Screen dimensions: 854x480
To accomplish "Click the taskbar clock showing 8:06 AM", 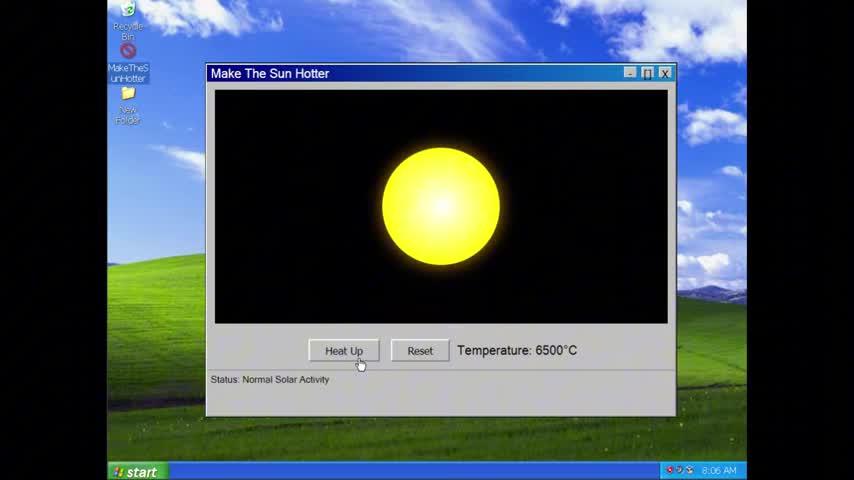I will (x=719, y=471).
